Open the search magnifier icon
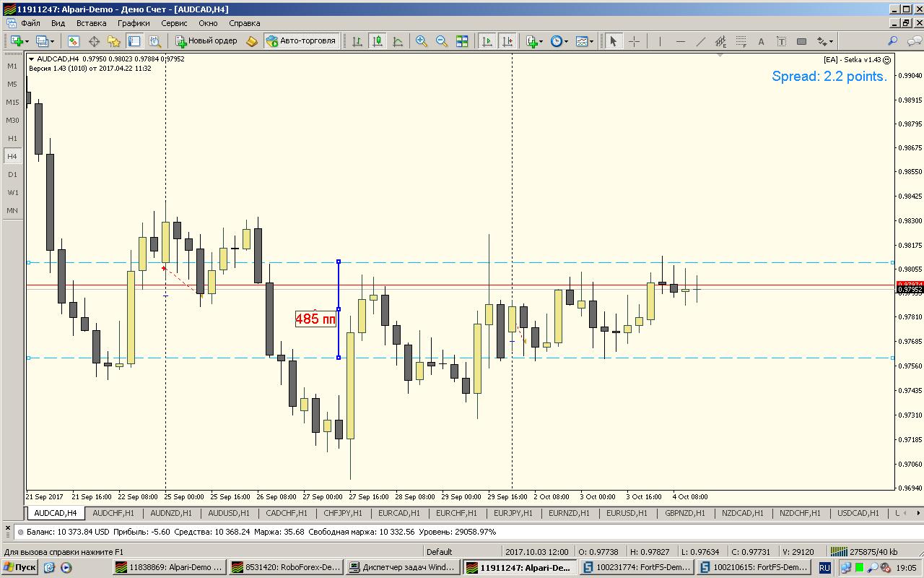 click(x=893, y=41)
